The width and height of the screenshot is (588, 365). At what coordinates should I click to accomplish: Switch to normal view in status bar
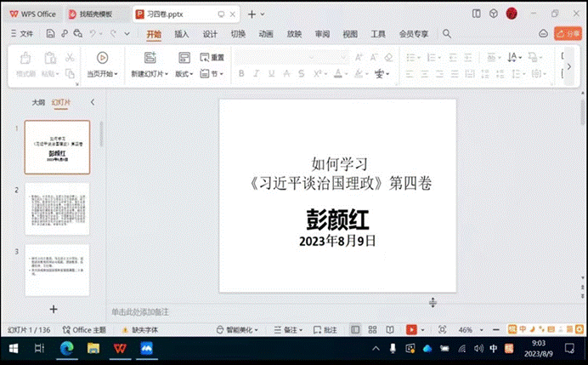[x=355, y=329]
